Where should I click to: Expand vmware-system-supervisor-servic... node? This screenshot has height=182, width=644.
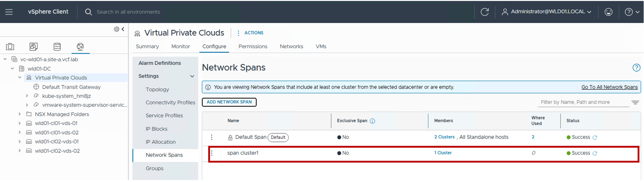coord(27,105)
